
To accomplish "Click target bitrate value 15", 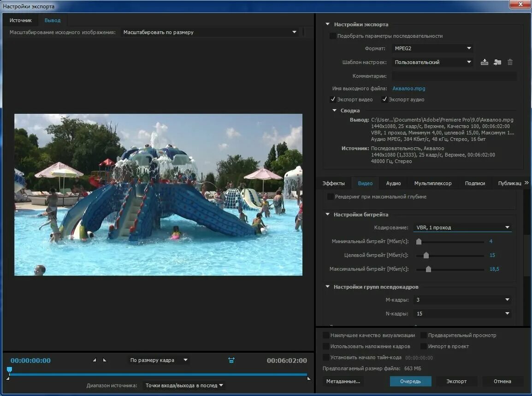I will (492, 255).
